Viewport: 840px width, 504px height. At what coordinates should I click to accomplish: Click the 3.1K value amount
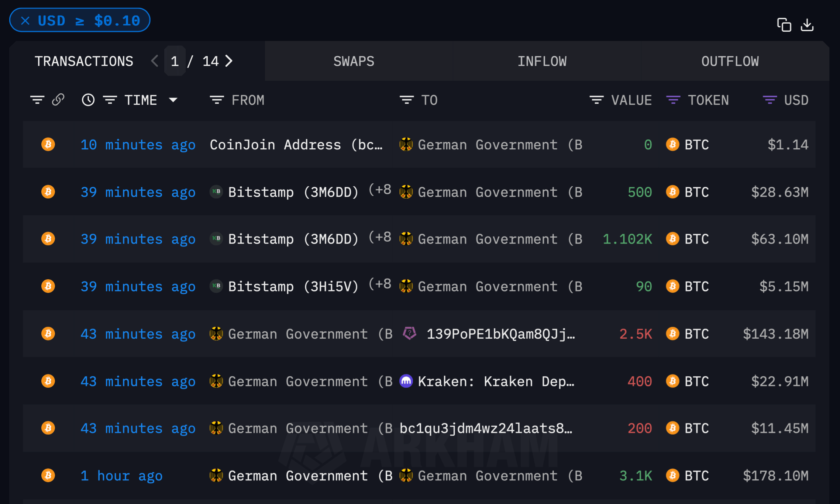pos(636,476)
